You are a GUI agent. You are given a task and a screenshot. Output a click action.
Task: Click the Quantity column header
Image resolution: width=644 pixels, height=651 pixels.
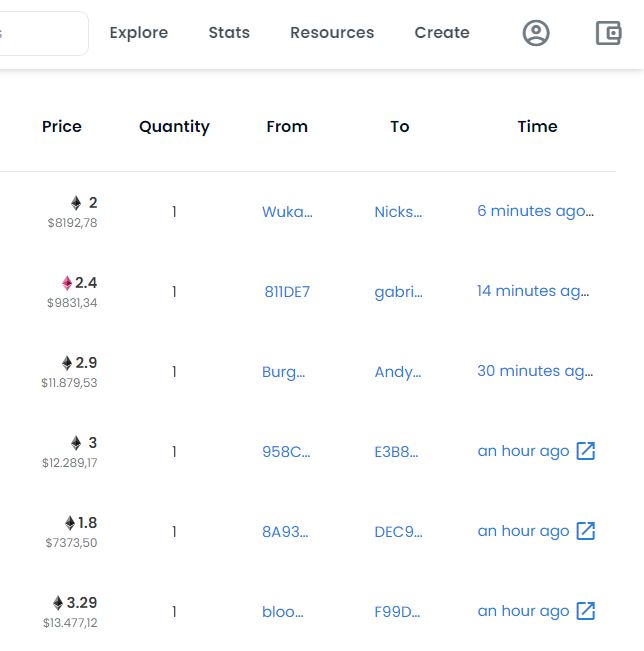(x=174, y=127)
